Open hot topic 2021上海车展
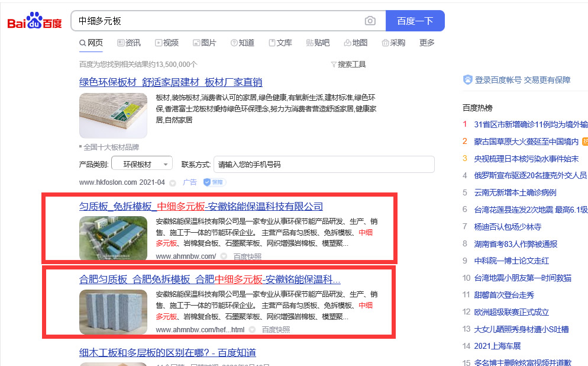 tap(497, 346)
